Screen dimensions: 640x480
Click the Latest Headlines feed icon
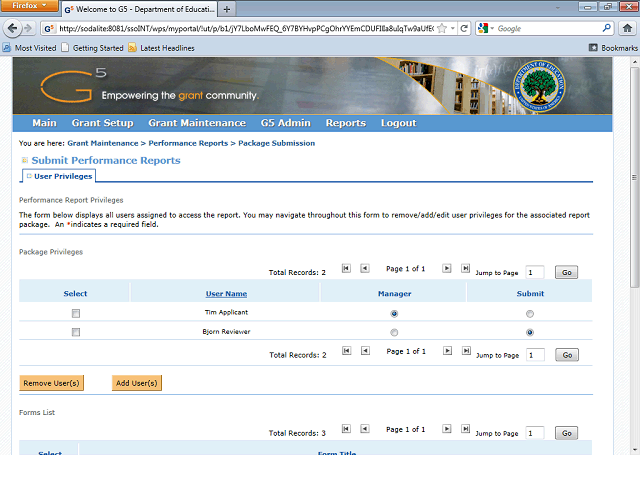coord(132,48)
